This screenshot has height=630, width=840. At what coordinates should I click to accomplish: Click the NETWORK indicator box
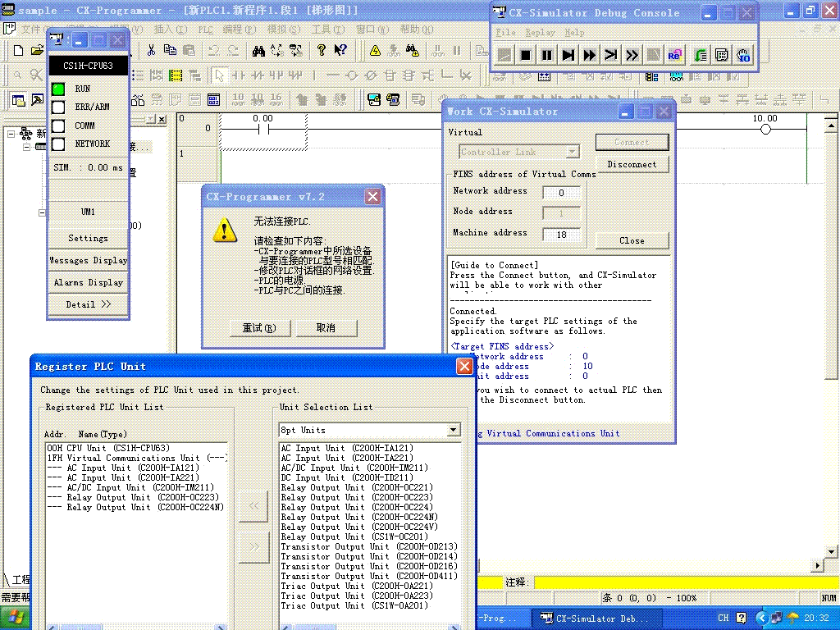(x=58, y=144)
